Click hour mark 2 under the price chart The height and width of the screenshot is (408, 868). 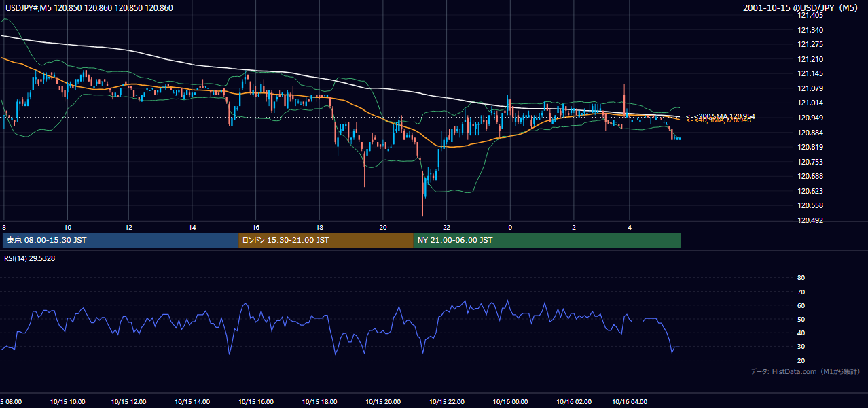(574, 227)
